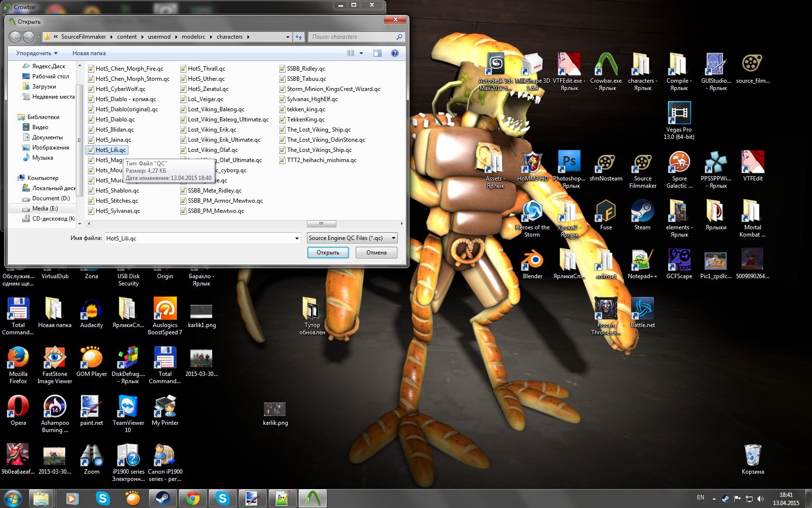Click the Отмена (Cancel) button
The width and height of the screenshot is (812, 508).
[377, 253]
